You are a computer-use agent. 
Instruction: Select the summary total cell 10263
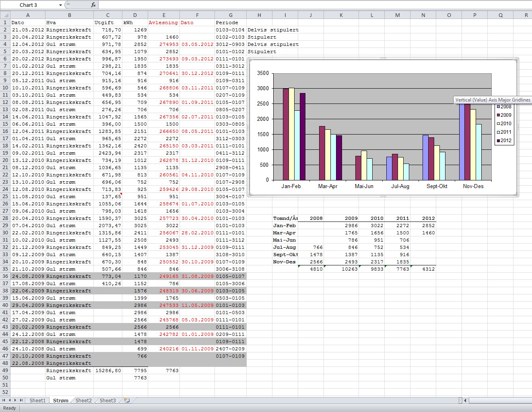coord(341,269)
